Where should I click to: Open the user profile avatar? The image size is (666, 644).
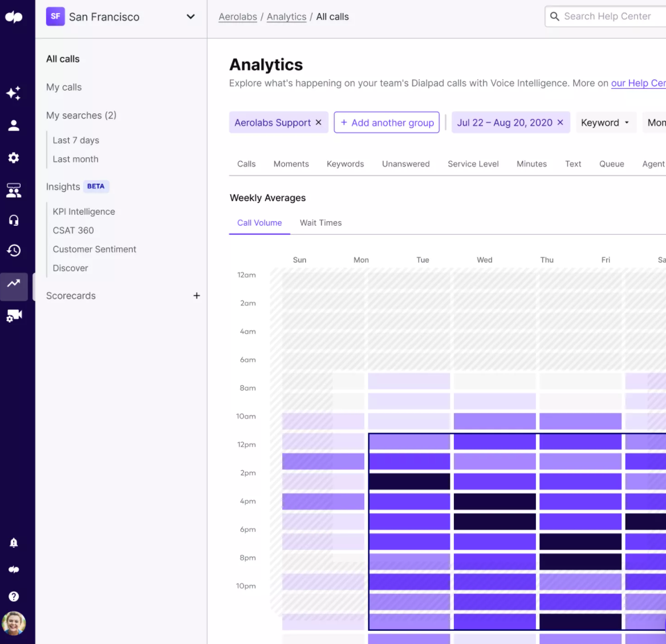tap(14, 623)
